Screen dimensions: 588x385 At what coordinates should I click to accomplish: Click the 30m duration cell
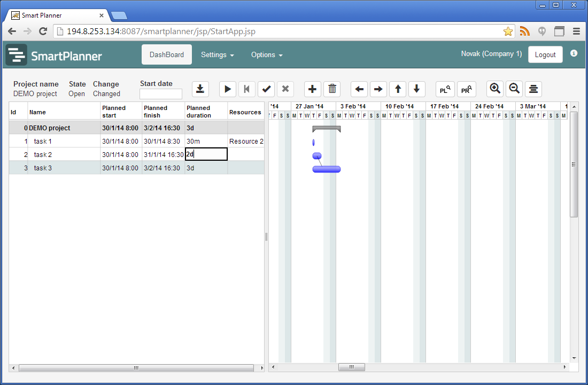206,141
